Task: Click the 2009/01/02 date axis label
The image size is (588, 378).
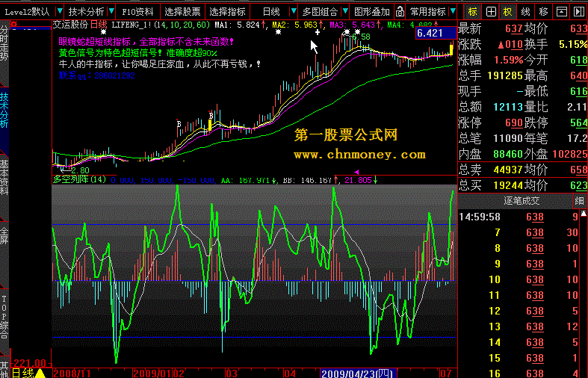Action: (x=159, y=374)
